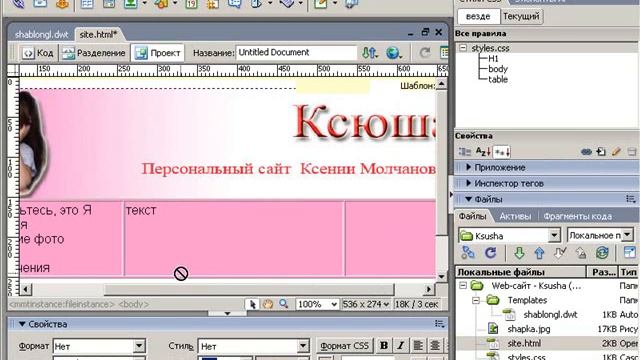Image resolution: width=640 pixels, height=360 pixels.
Task: Refresh the Files panel list
Action: click(490, 253)
